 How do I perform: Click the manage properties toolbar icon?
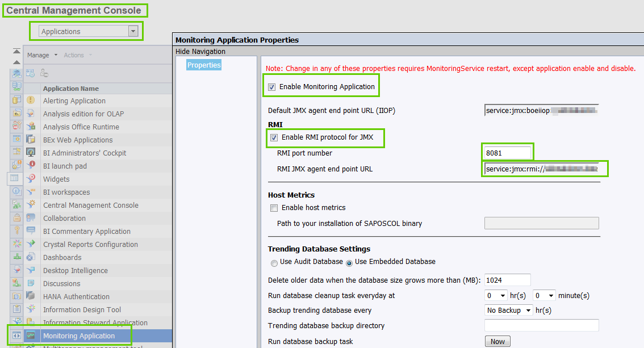[31, 73]
